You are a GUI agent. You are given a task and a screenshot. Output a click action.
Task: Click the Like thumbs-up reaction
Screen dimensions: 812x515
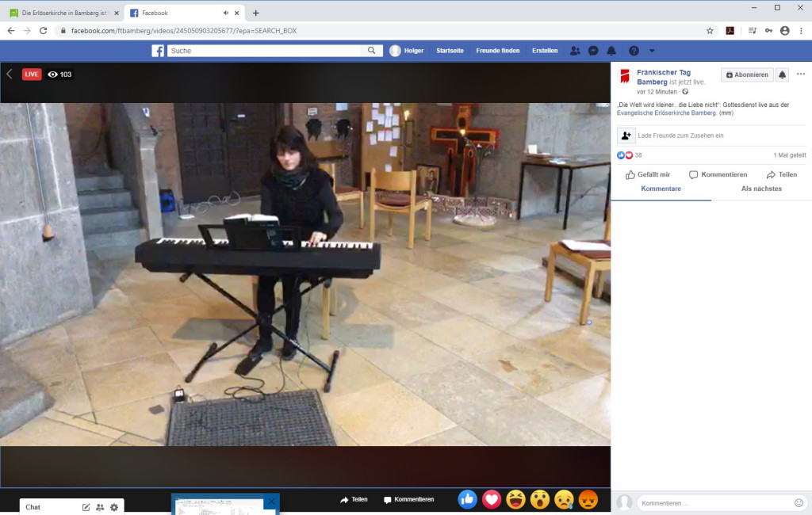468,499
